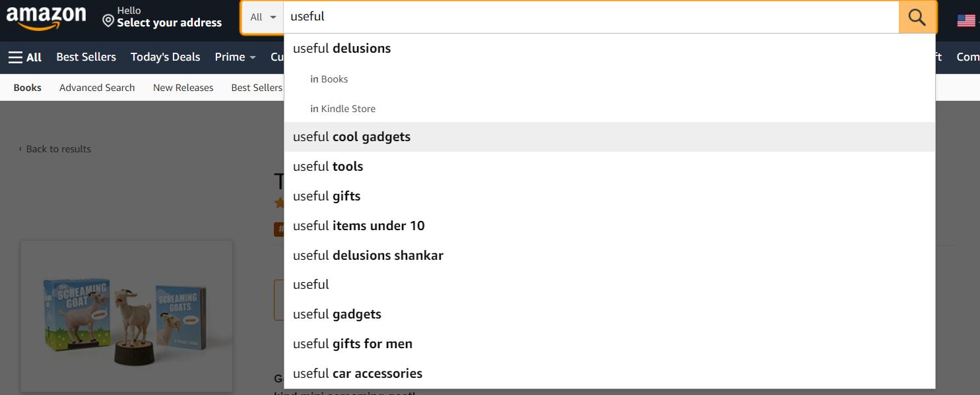
Task: Choose the "useful tools" suggestion
Action: 328,167
